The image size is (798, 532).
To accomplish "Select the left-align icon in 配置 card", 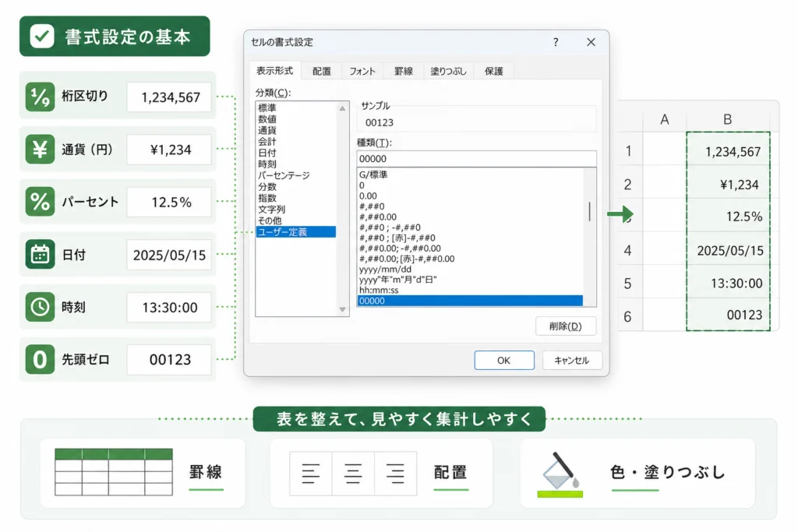I will coord(310,474).
